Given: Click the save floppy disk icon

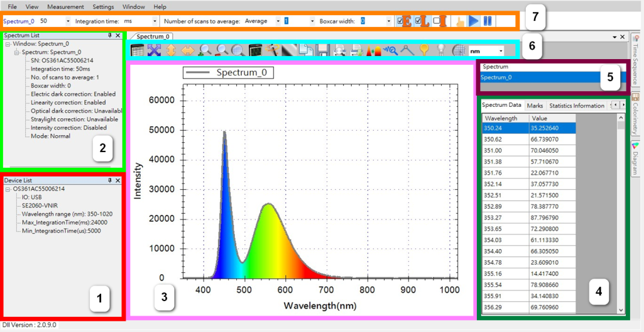Looking at the screenshot, I should (323, 50).
